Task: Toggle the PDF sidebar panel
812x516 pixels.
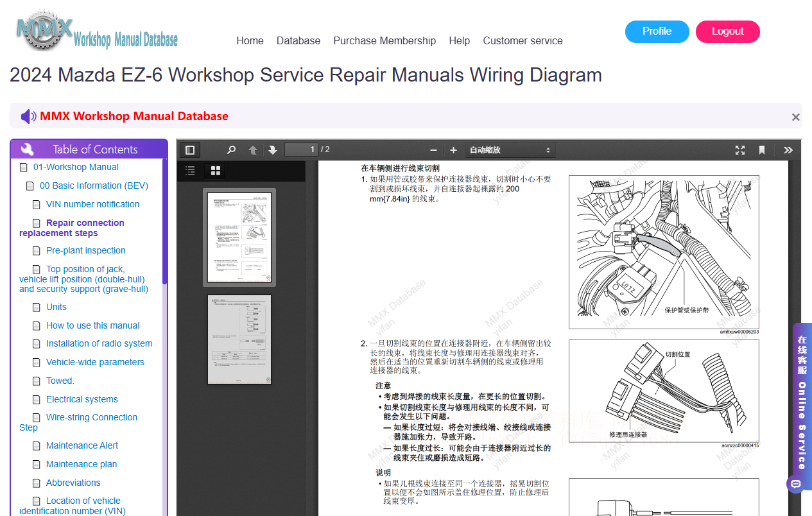Action: pyautogui.click(x=190, y=150)
